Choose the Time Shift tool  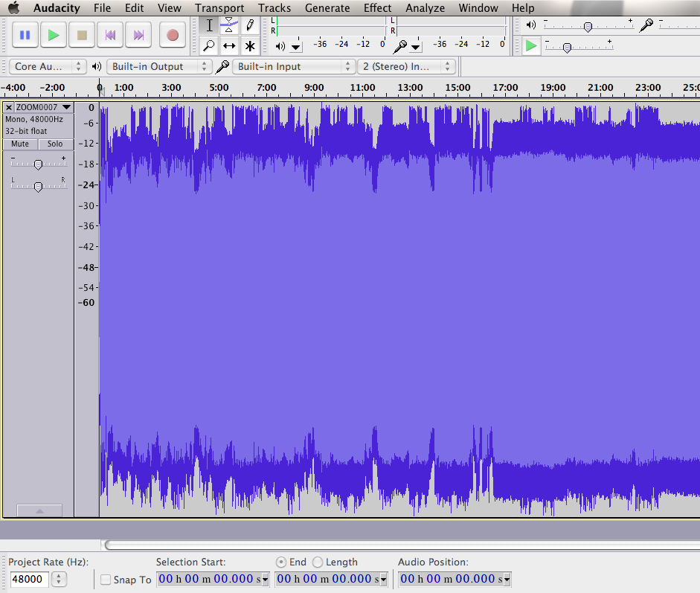tap(228, 45)
